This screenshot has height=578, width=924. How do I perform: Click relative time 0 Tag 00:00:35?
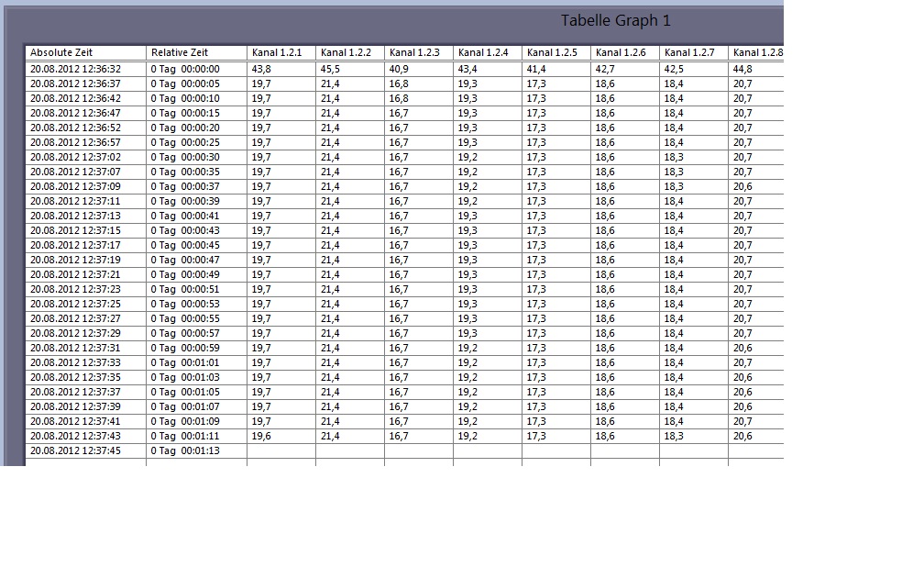coord(196,172)
